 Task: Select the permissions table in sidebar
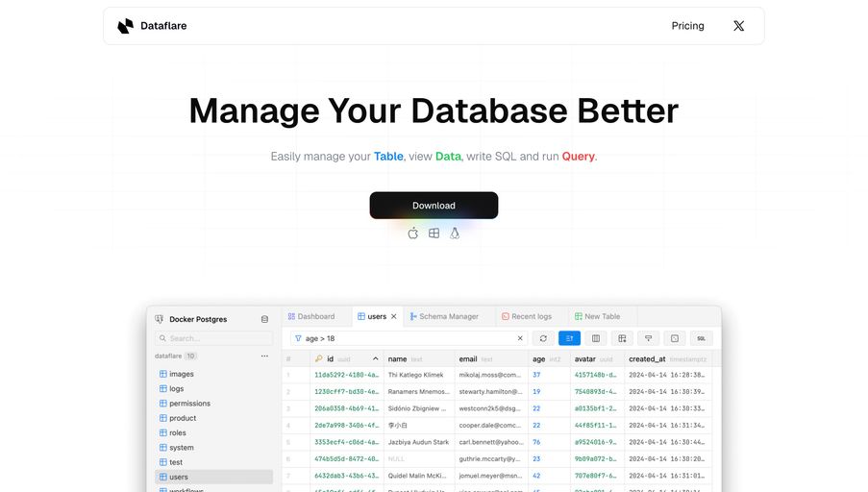pyautogui.click(x=213, y=404)
